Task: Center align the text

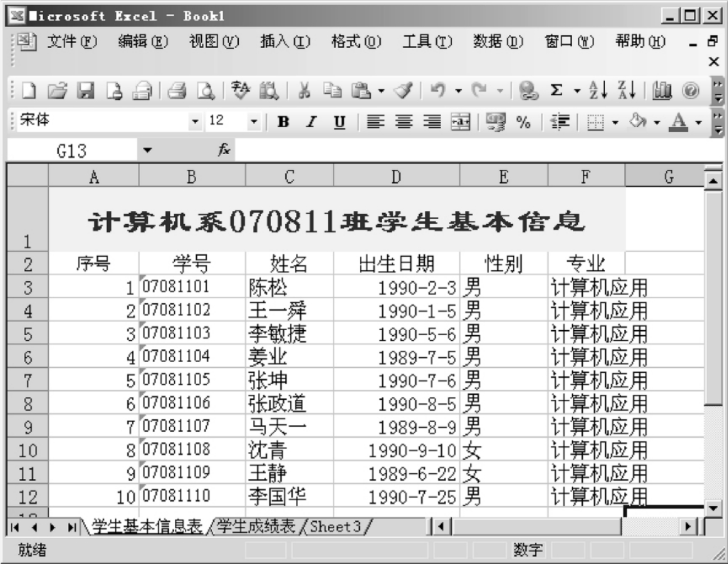Action: click(x=404, y=122)
